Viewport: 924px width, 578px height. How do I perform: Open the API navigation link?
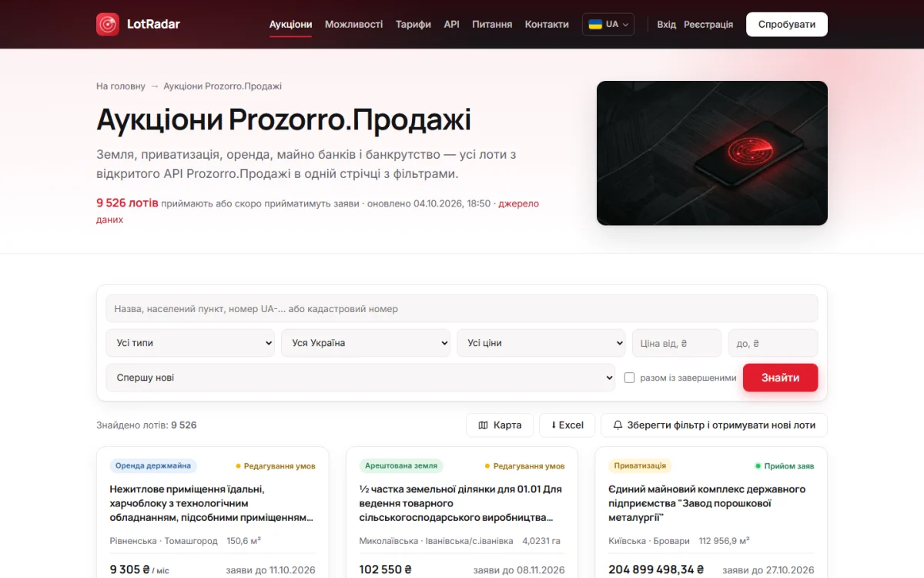point(452,24)
